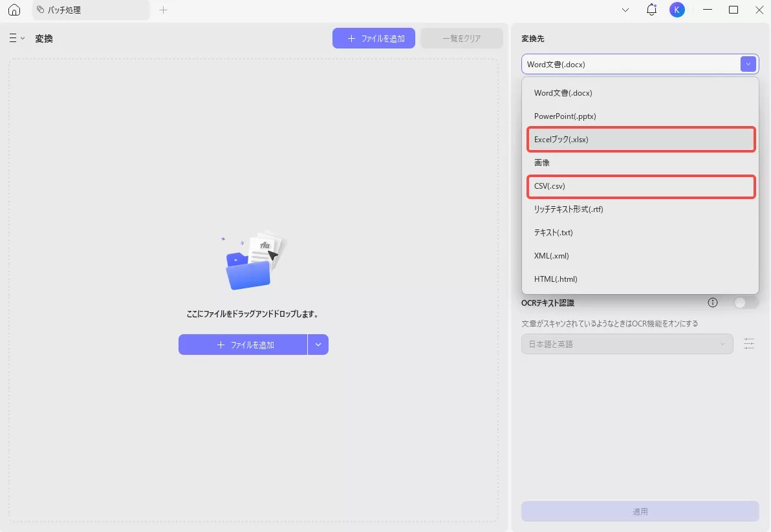
Task: Select リッチテキスト形式(.rtf) option
Action: pyautogui.click(x=640, y=209)
